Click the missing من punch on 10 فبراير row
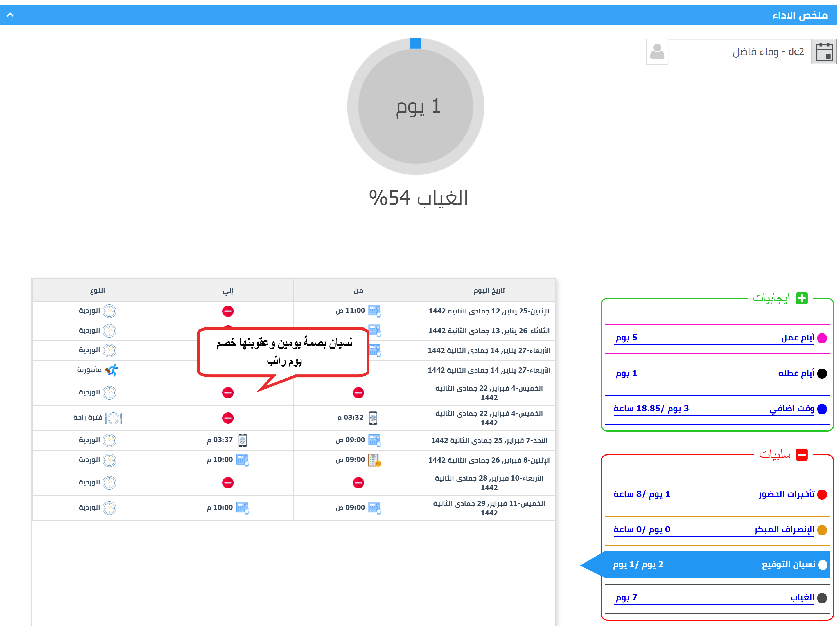 coord(358,483)
